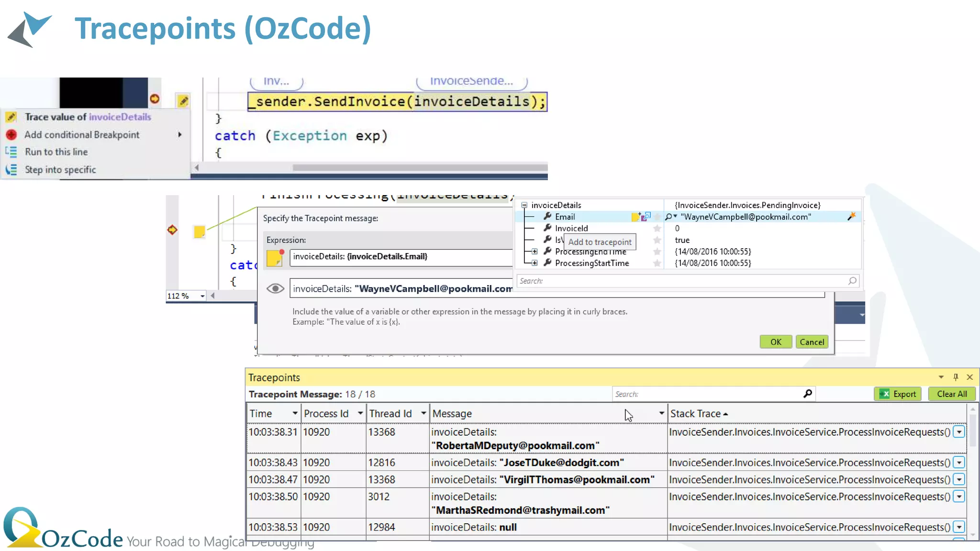The height and width of the screenshot is (551, 980).
Task: Star the ProcessingStartTime property as favorite
Action: click(x=657, y=263)
